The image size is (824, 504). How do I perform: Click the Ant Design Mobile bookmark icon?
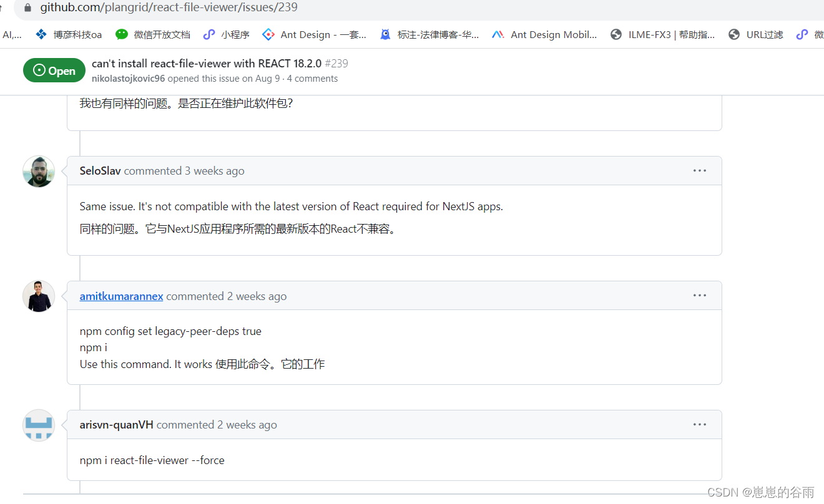coord(498,34)
